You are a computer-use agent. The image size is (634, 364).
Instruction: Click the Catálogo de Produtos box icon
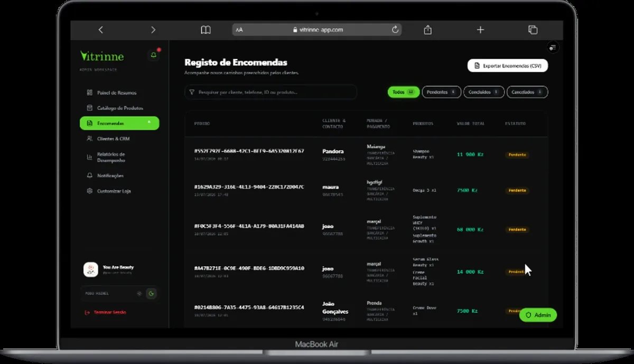89,108
